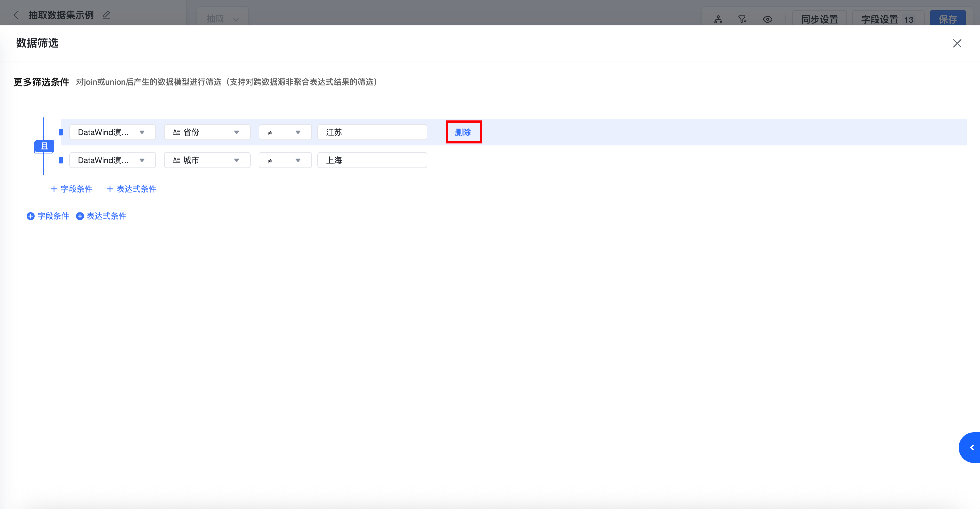Click the plus-circle 字段条件 icon at the bottom

[30, 216]
